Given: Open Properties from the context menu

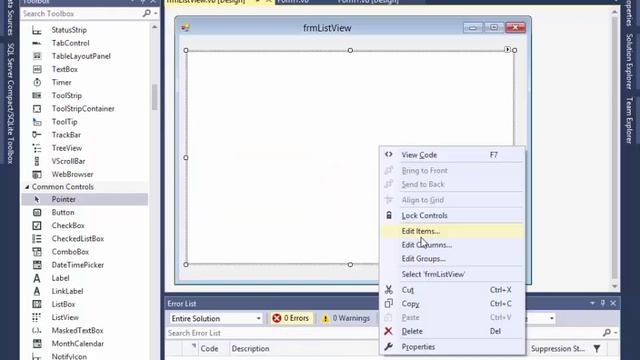Looking at the screenshot, I should point(453,347).
